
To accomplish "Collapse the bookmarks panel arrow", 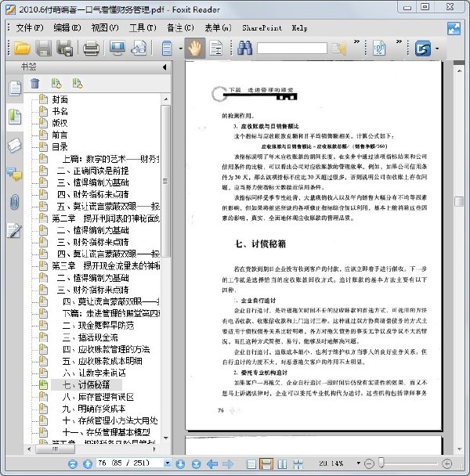I will pos(164,67).
